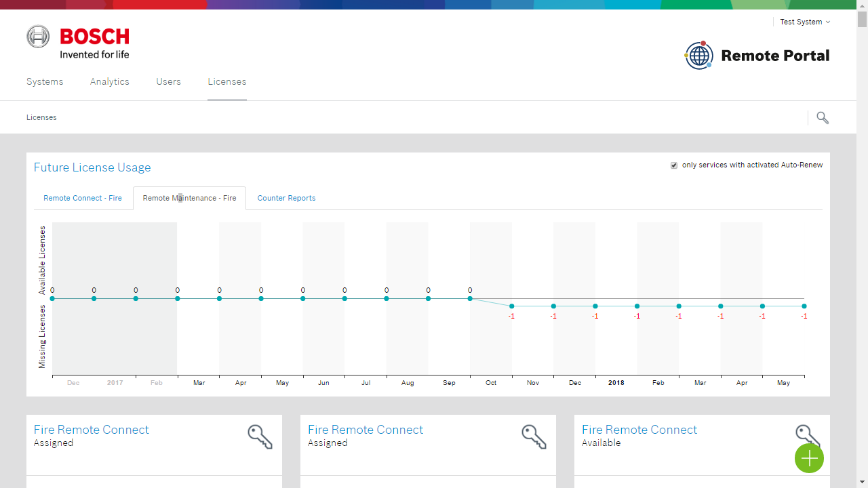
Task: Open the Users page
Action: 168,81
